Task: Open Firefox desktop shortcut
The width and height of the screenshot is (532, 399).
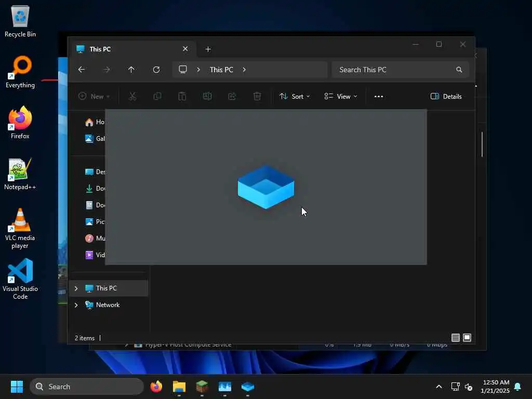Action: 20,123
